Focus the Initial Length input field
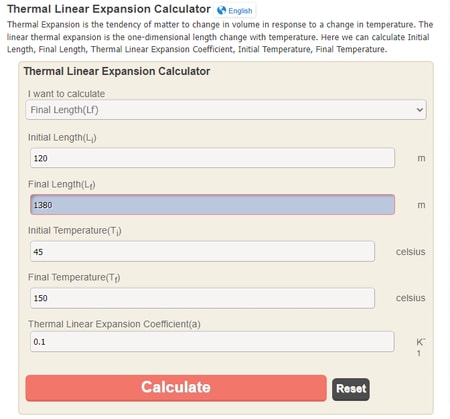 (212, 158)
